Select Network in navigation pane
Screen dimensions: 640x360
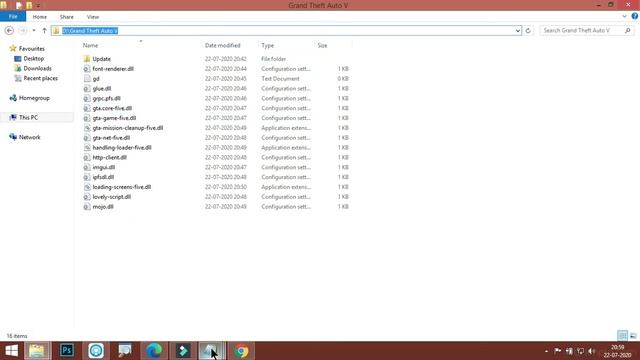tap(29, 137)
